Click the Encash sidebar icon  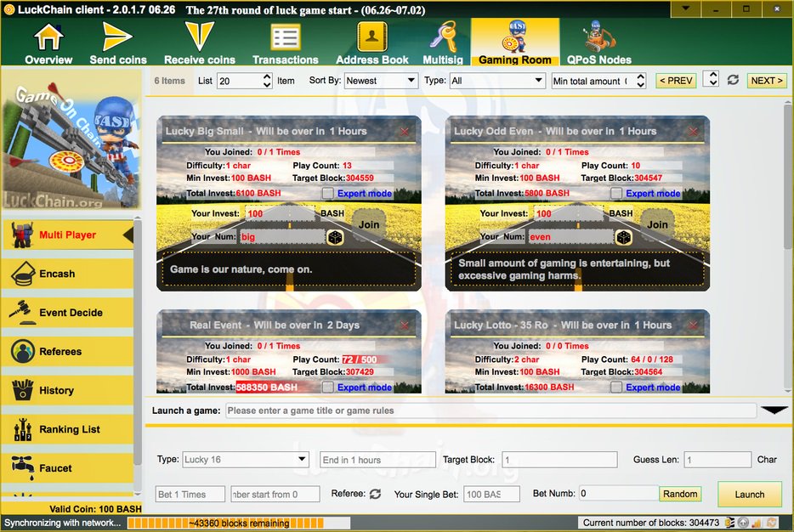[x=23, y=274]
